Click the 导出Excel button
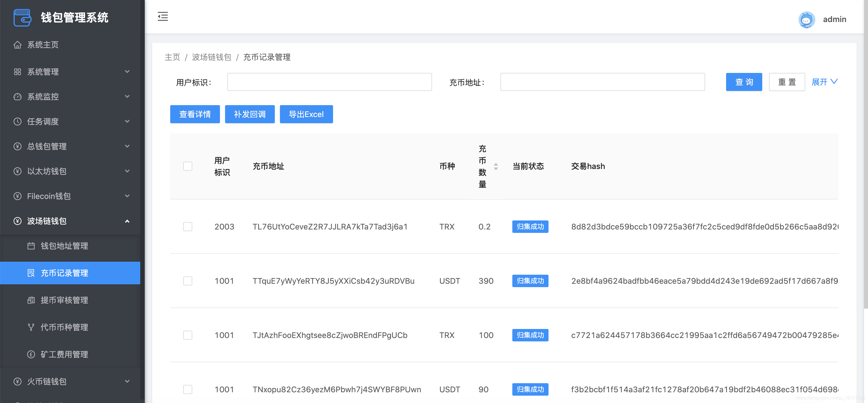 306,114
